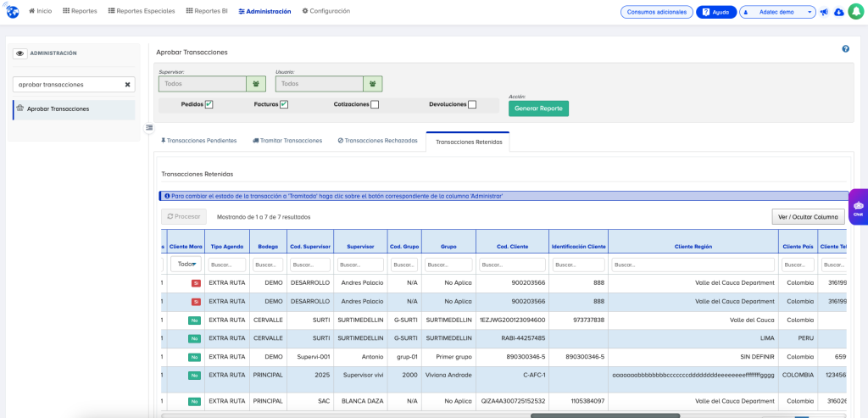Image resolution: width=868 pixels, height=418 pixels.
Task: Click the Bodega search filter
Action: [x=268, y=265]
